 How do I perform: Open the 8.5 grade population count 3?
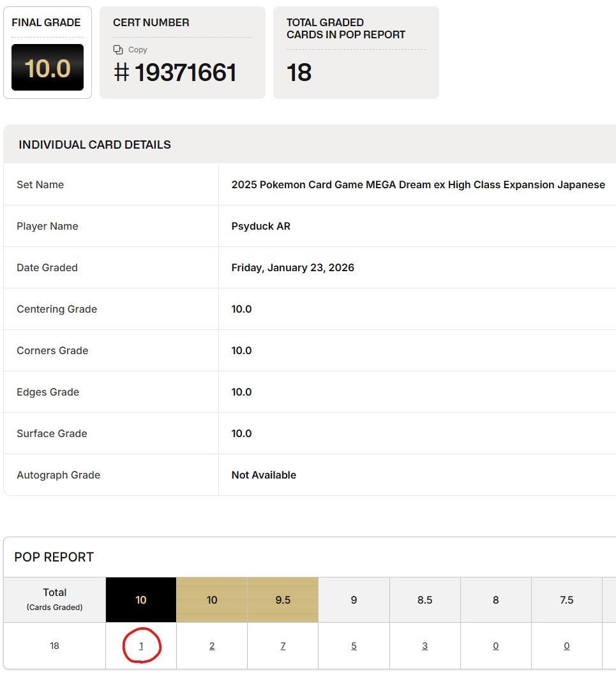pyautogui.click(x=424, y=646)
